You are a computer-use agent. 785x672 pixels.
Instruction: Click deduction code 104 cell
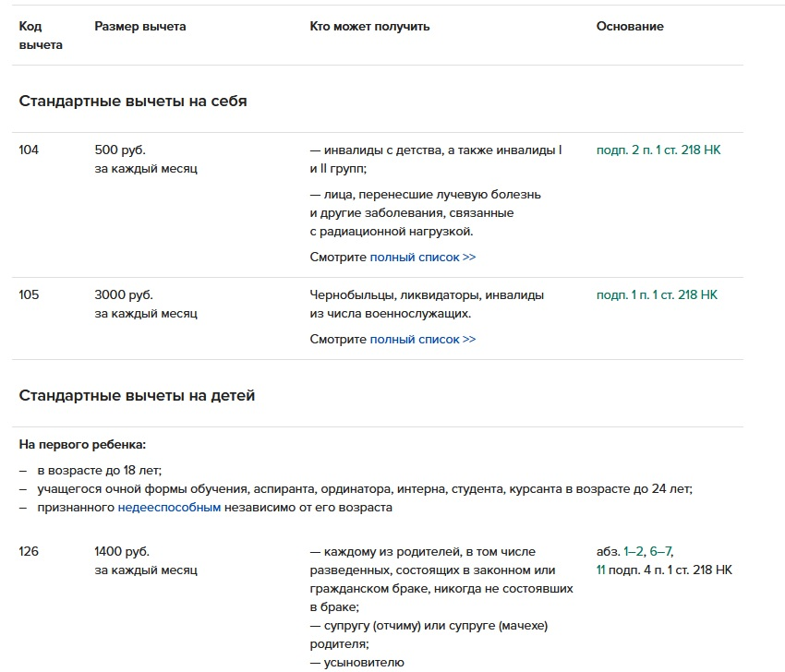[30, 150]
